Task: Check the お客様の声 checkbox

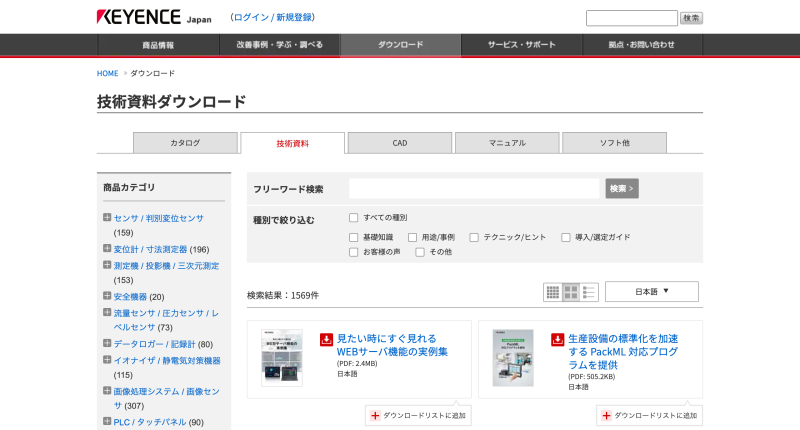Action: pos(354,252)
